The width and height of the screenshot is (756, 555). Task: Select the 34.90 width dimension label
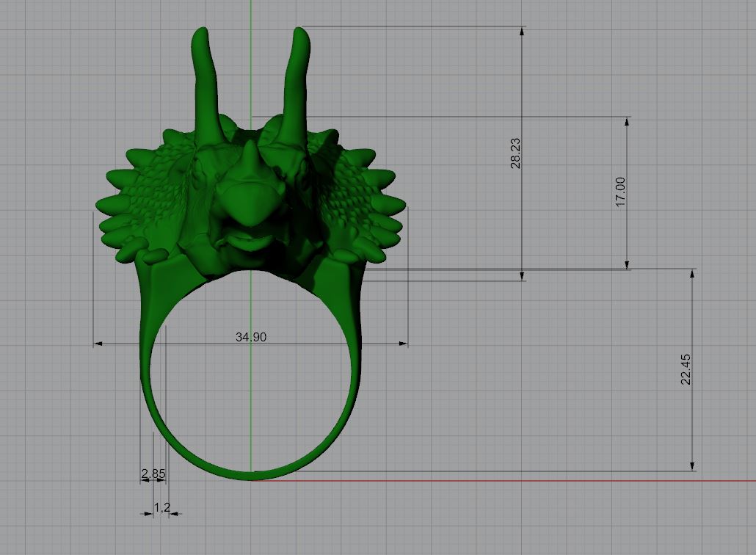pyautogui.click(x=251, y=337)
